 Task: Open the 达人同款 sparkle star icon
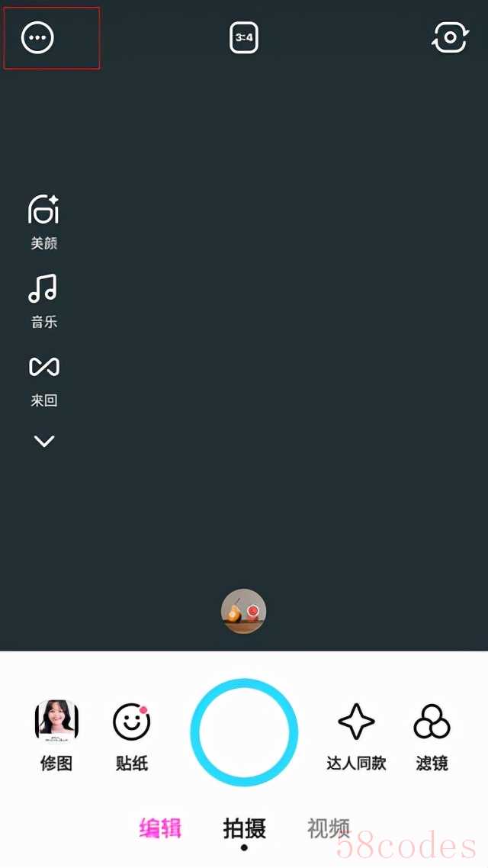tap(356, 722)
